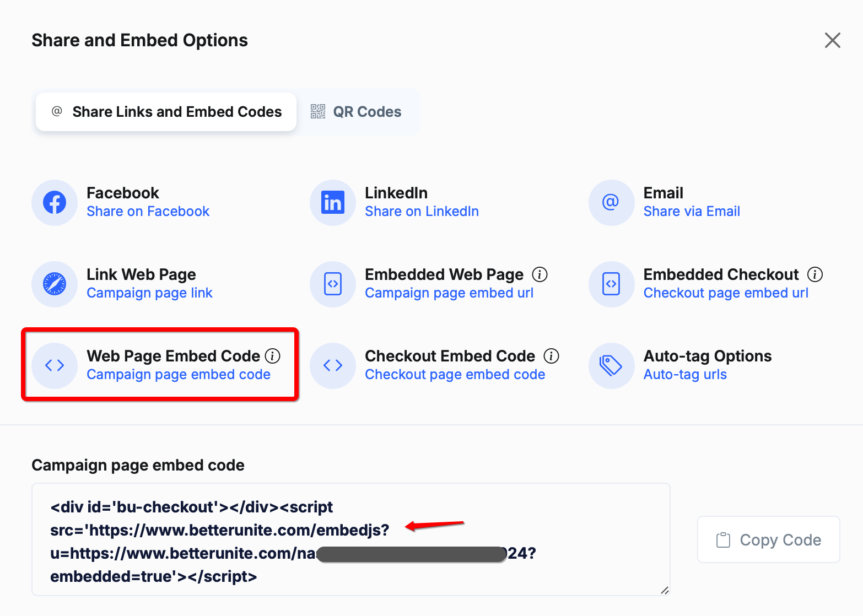This screenshot has height=616, width=863.
Task: Click the Embedded Web Page heading
Action: [x=444, y=274]
